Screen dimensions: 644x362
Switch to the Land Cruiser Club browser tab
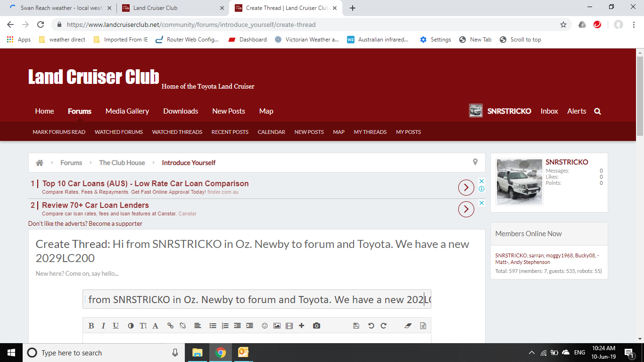click(173, 8)
